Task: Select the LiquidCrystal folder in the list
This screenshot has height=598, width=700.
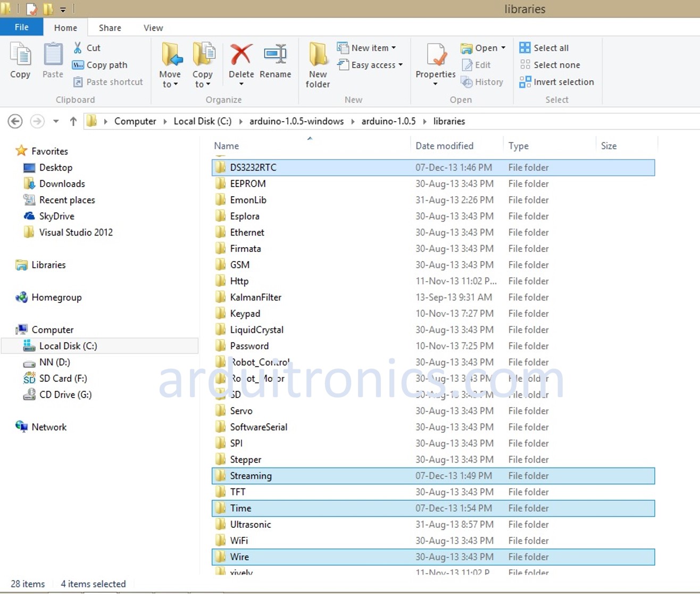Action: coord(256,330)
